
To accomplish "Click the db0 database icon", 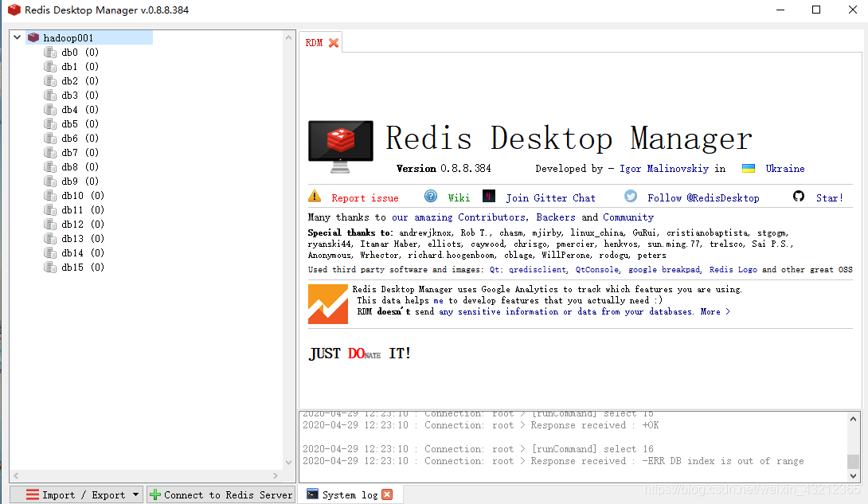I will pos(50,52).
